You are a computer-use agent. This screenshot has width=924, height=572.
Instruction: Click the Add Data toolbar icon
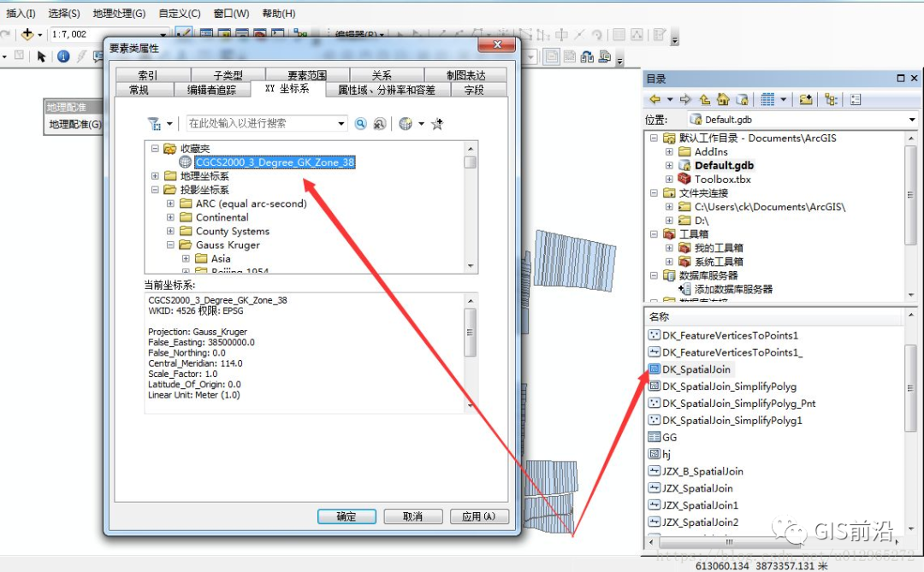(x=27, y=34)
